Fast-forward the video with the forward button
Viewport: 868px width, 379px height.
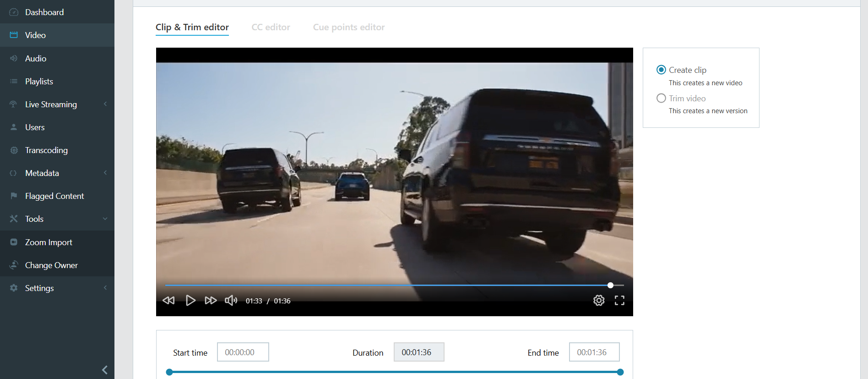211,301
